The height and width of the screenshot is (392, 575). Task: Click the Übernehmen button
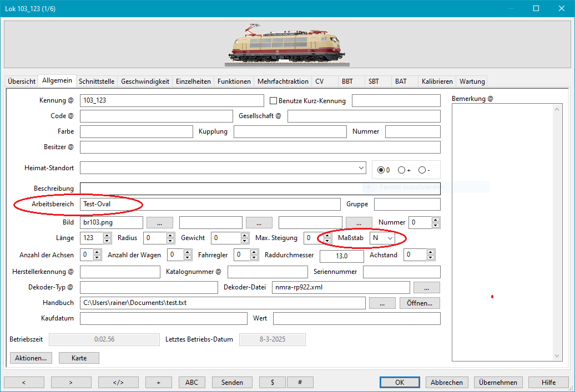pyautogui.click(x=498, y=382)
